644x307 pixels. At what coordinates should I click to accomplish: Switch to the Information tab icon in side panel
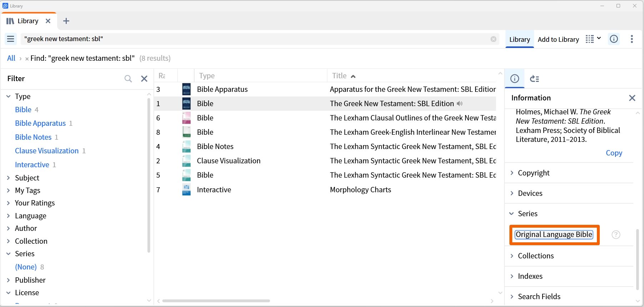(x=514, y=79)
